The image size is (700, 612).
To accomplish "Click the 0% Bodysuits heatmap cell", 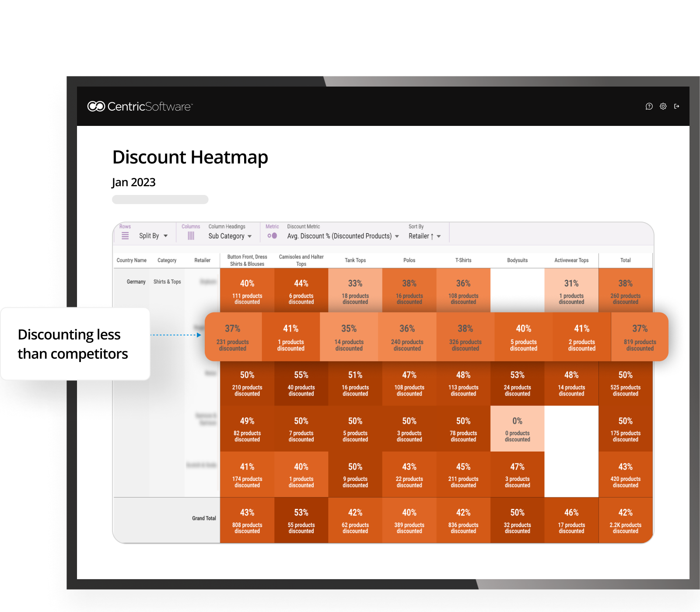I will coord(517,429).
